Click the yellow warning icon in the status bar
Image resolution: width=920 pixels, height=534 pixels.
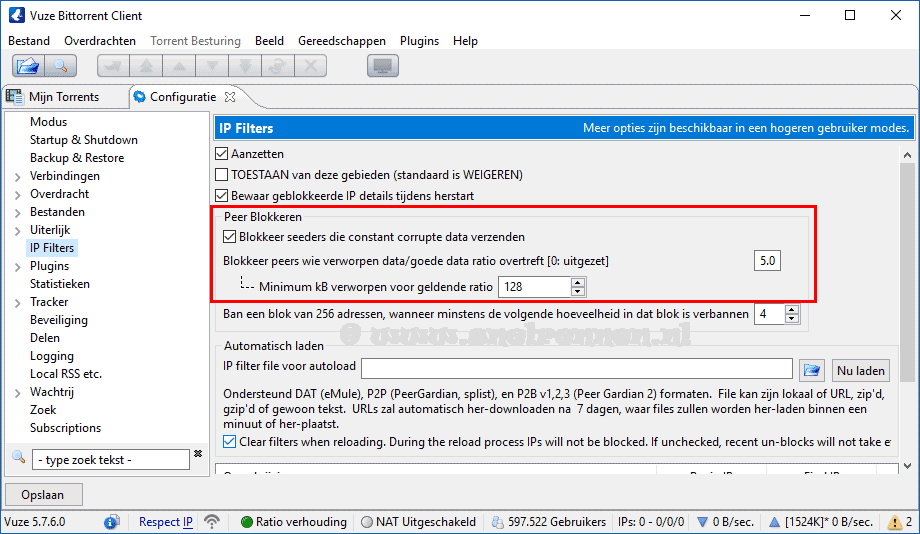coord(895,522)
